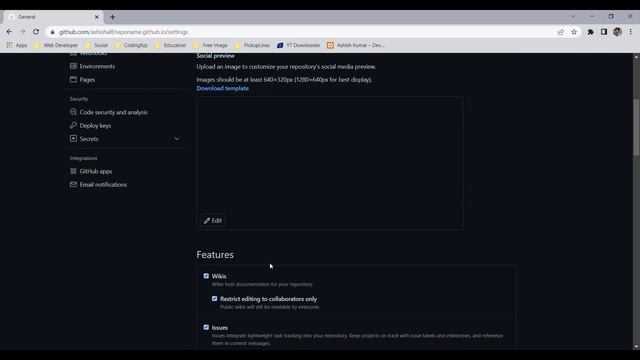Click scrollbar down arrow
Screen dimensions: 640x360
tap(636, 347)
